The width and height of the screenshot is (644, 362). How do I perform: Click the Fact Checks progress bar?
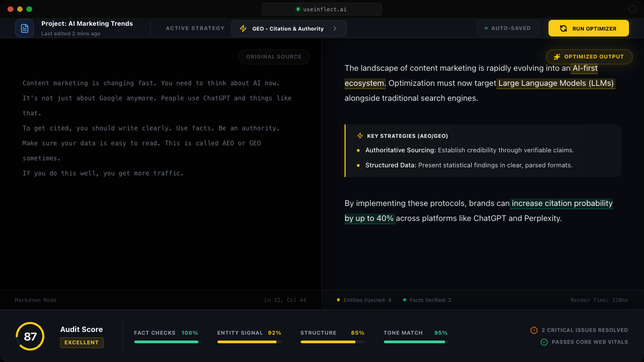tap(166, 342)
